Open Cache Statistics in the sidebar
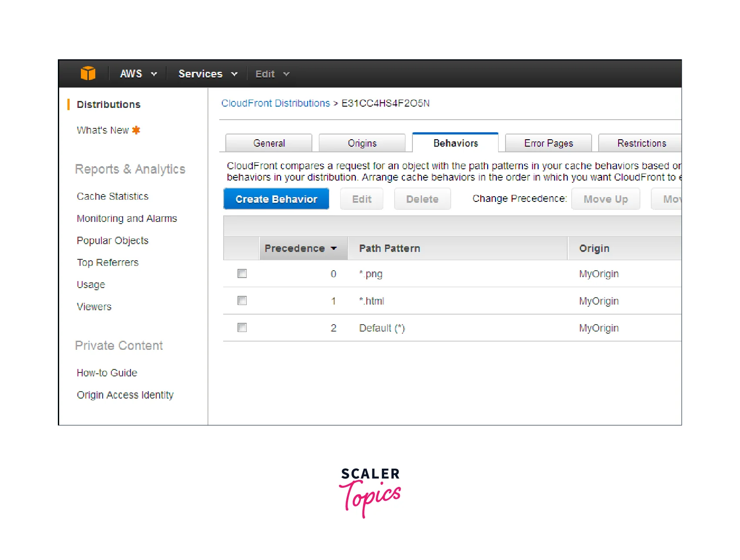The width and height of the screenshot is (740, 560). tap(113, 197)
